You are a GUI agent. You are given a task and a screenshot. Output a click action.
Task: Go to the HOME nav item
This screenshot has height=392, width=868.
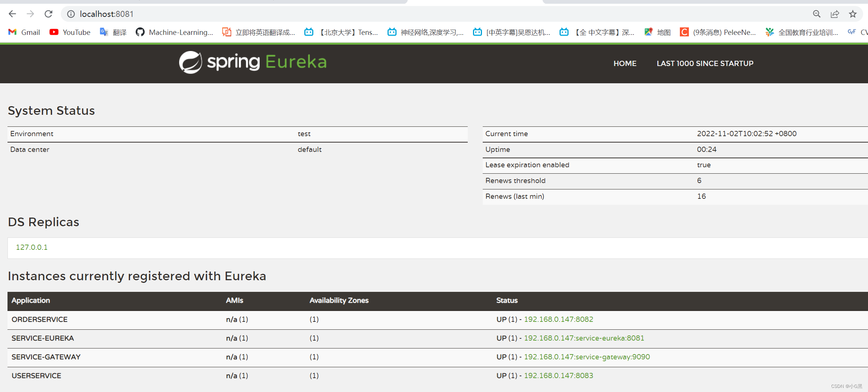pos(625,63)
